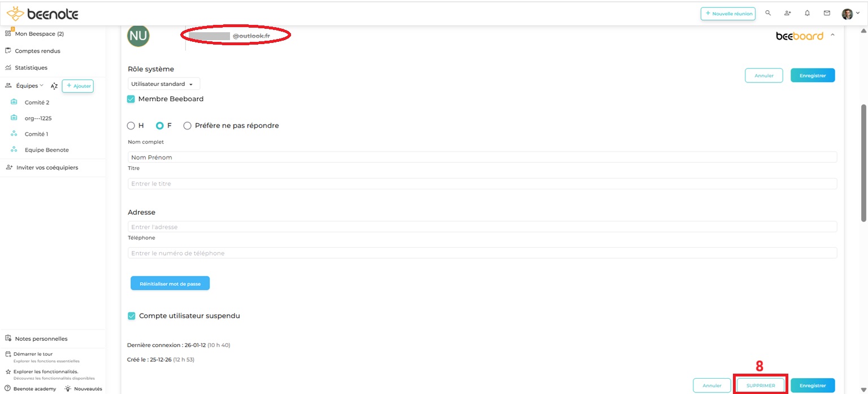Select the H gender radio button

(131, 125)
